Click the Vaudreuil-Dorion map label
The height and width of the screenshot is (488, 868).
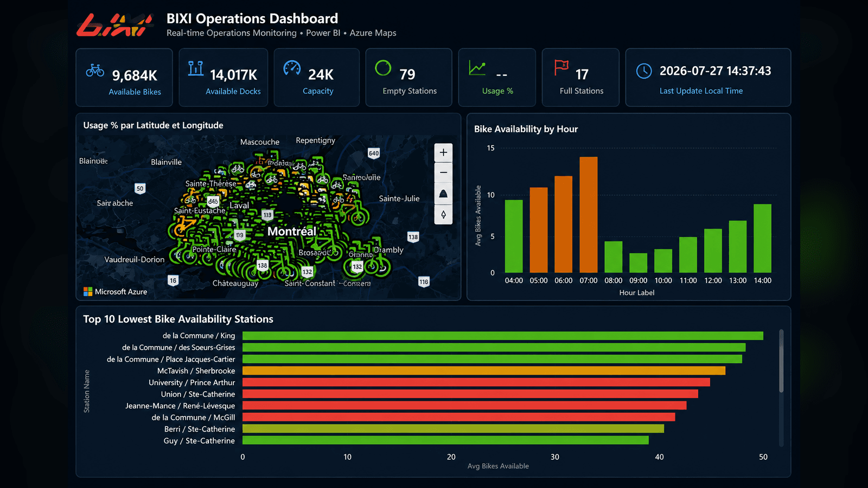click(x=135, y=260)
